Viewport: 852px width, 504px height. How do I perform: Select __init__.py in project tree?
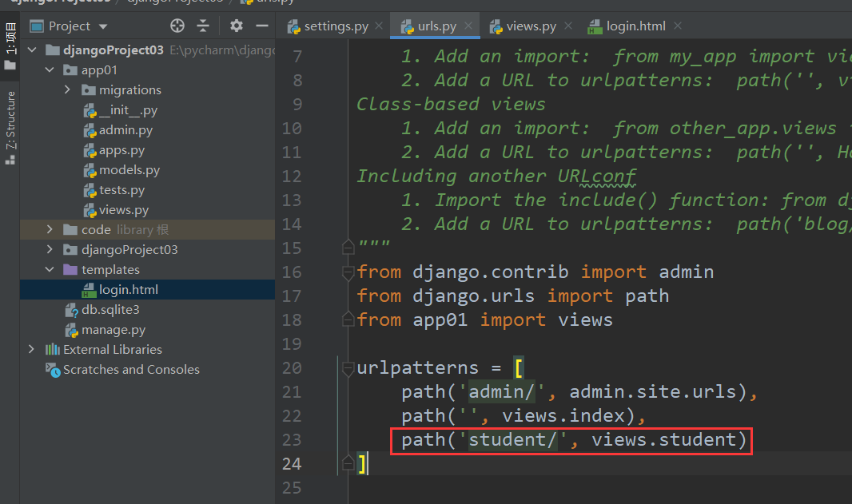click(x=128, y=110)
